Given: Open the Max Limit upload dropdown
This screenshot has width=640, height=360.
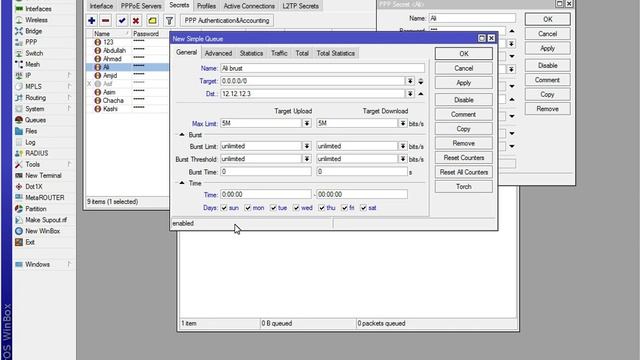Looking at the screenshot, I should click(x=307, y=123).
